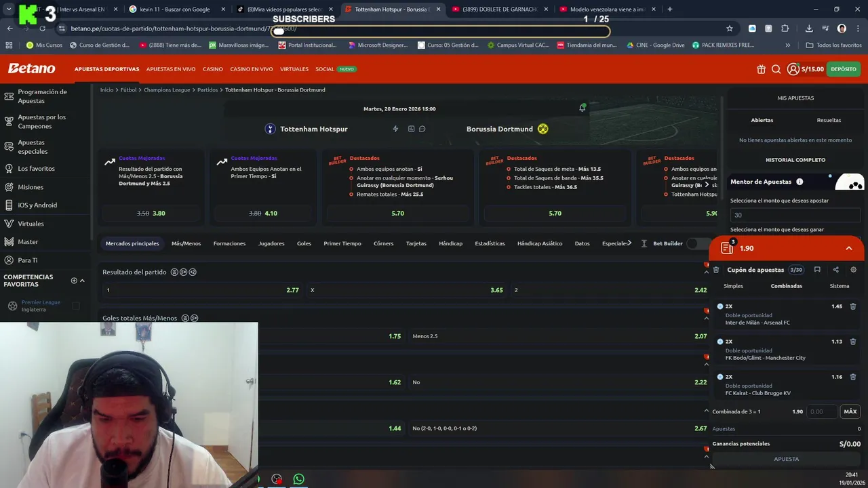Open Apuestas en Vivo in top menu
Image resolution: width=868 pixels, height=488 pixels.
[x=171, y=69]
